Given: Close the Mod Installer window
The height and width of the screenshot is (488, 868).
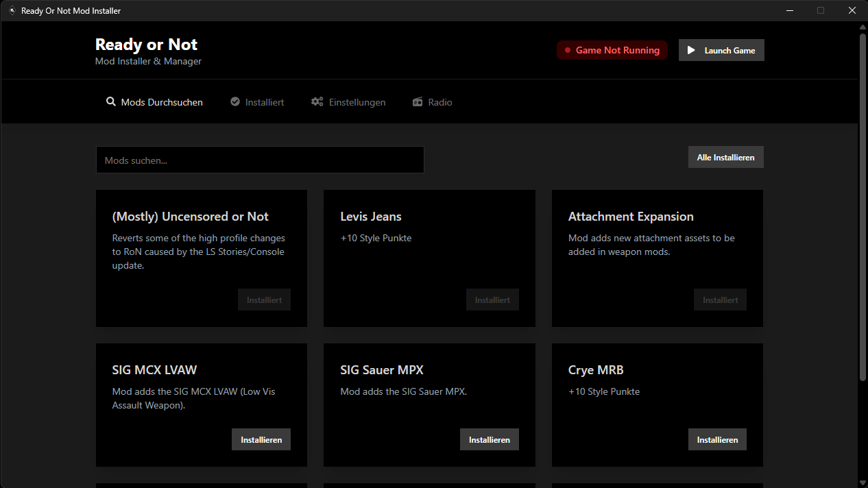Looking at the screenshot, I should pyautogui.click(x=852, y=10).
